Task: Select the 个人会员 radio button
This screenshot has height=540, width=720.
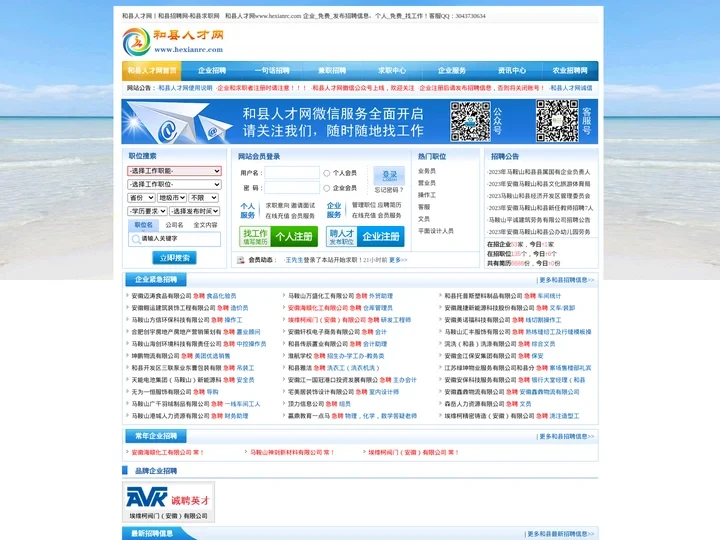Action: click(x=326, y=173)
